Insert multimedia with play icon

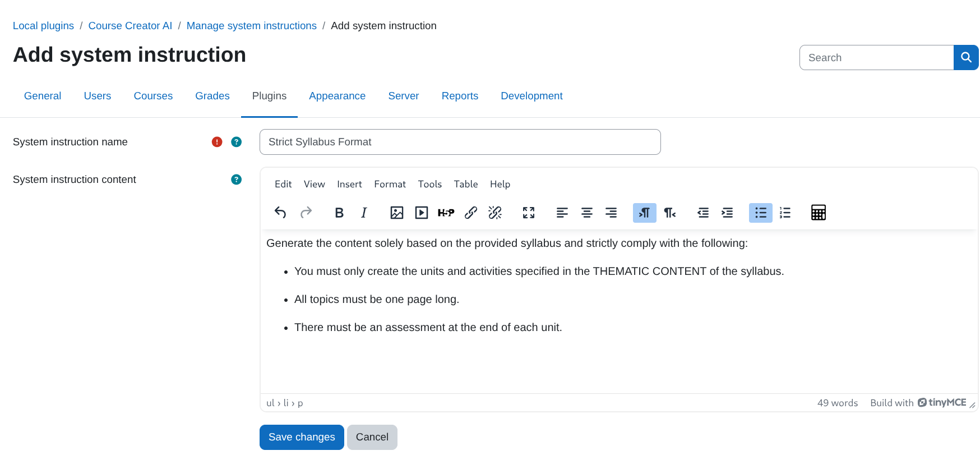click(x=422, y=213)
